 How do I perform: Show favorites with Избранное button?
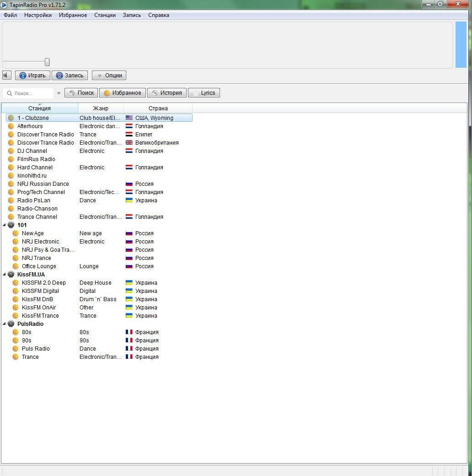123,92
